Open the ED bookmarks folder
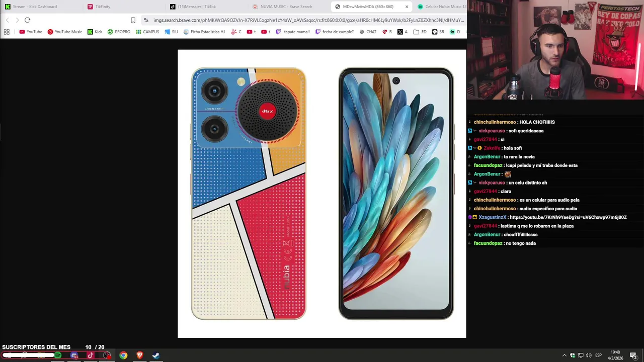 (420, 32)
